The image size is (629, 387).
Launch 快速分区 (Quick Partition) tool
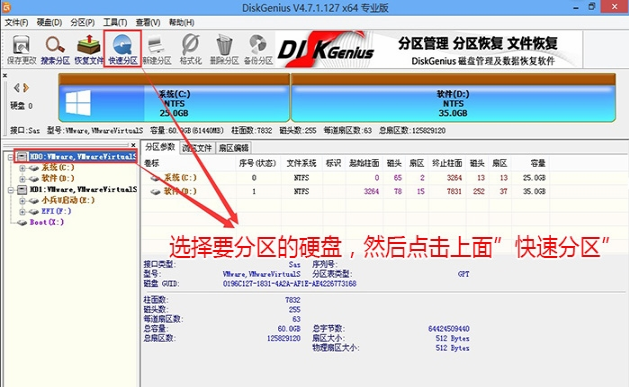122,50
